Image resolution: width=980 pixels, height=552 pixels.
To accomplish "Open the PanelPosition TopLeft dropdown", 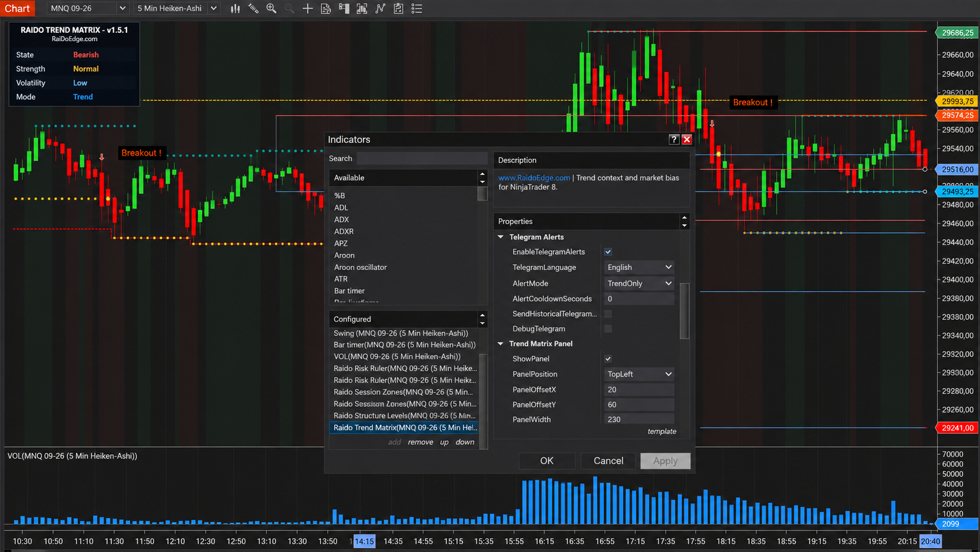I will [639, 374].
